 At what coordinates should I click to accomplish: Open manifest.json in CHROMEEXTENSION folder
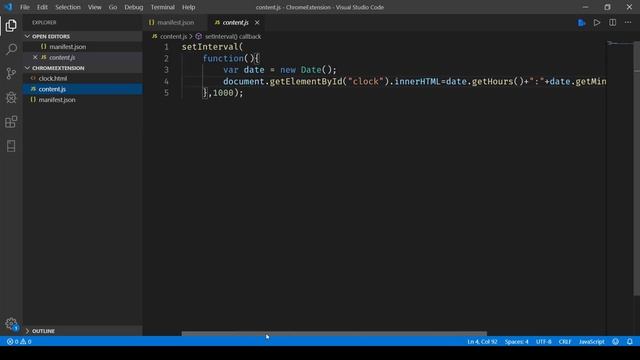(57, 100)
